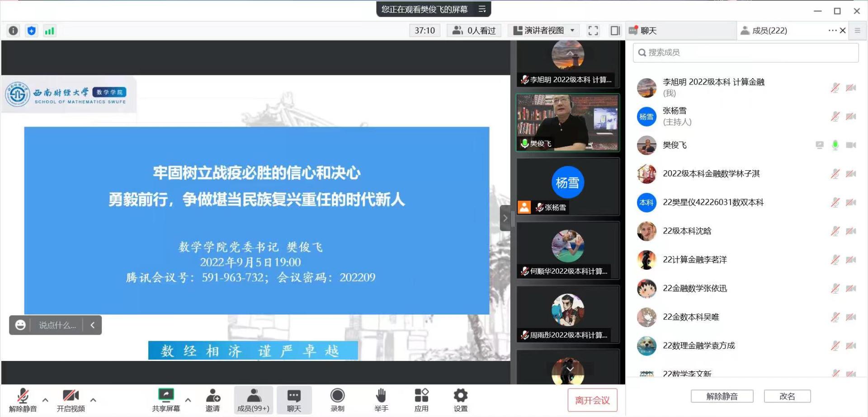Click the 离开会议 leave meeting button
Screen dimensions: 868x417
[x=592, y=400]
